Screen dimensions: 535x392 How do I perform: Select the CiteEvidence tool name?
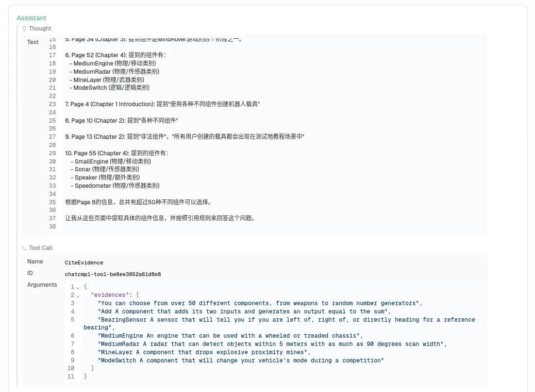(x=84, y=262)
